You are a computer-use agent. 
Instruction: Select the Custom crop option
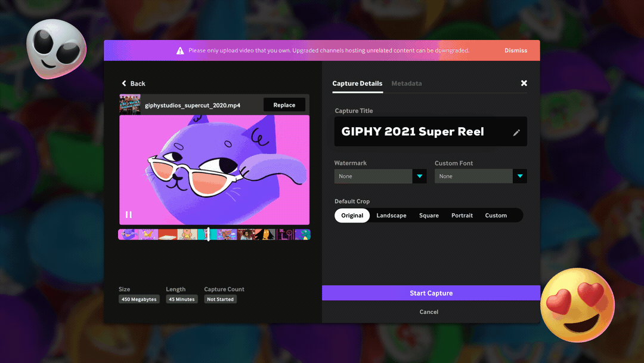click(496, 216)
